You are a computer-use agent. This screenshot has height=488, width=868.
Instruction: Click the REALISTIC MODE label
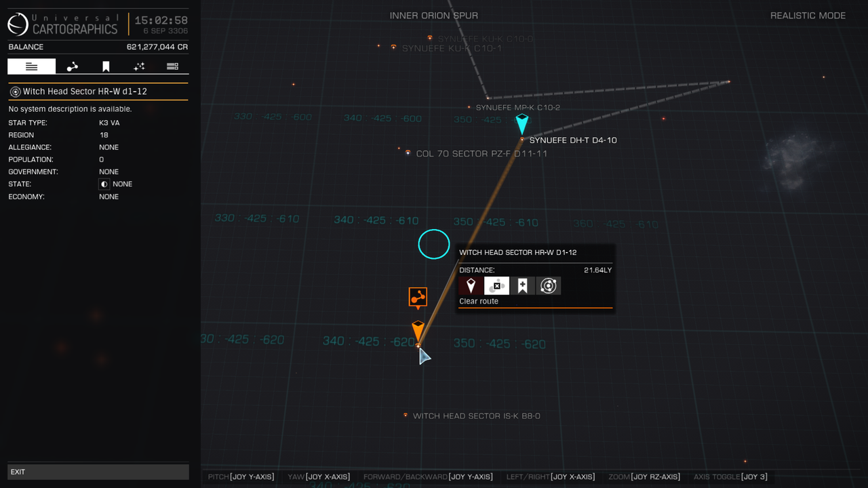(x=808, y=16)
